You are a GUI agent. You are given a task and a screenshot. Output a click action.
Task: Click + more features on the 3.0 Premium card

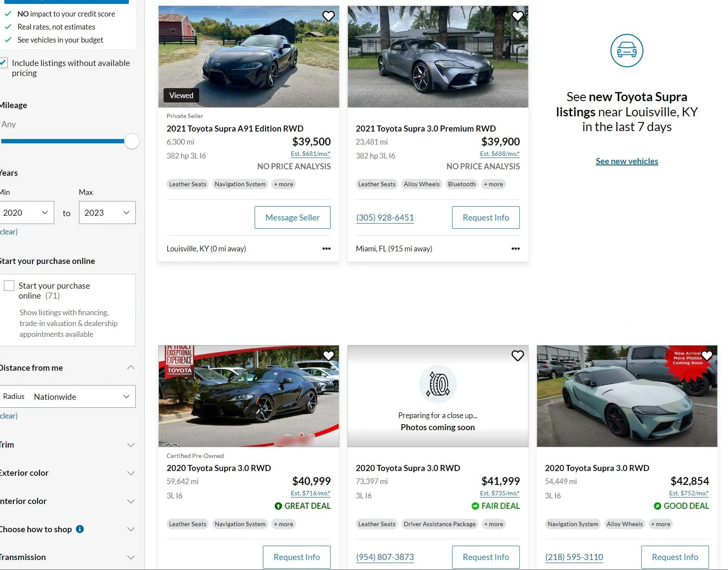[494, 184]
